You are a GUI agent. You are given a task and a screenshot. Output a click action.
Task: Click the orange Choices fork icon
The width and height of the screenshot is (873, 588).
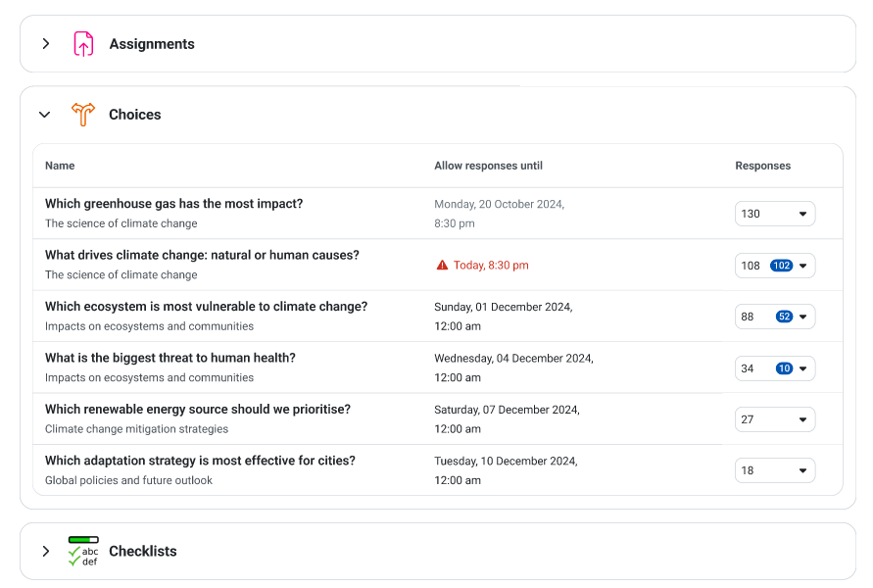(83, 115)
